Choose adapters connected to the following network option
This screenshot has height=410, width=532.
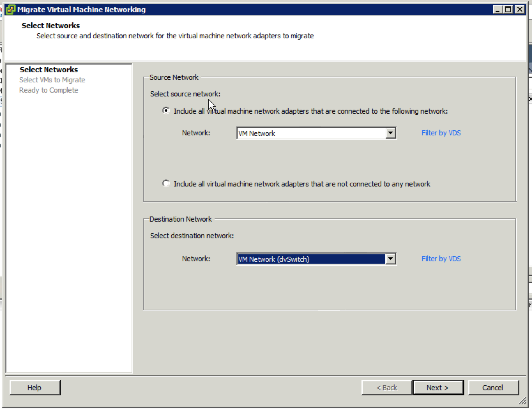tap(166, 111)
